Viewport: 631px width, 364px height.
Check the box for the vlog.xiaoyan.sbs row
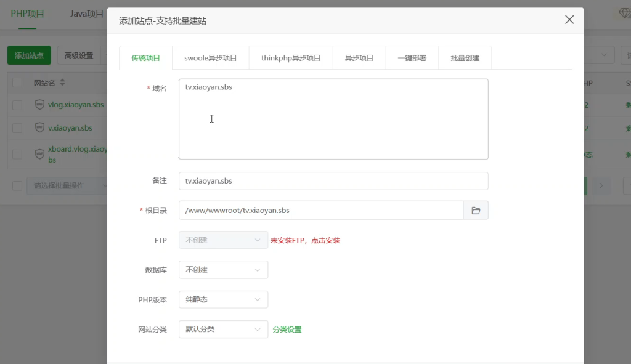(x=17, y=105)
